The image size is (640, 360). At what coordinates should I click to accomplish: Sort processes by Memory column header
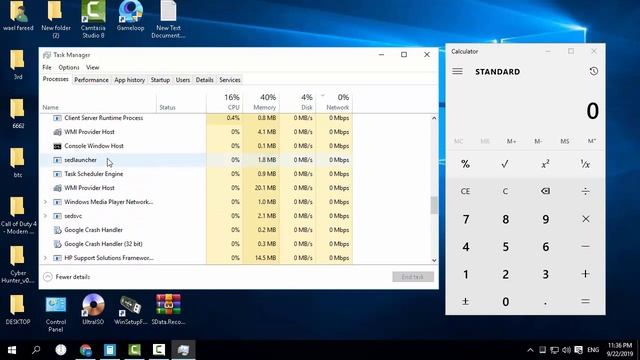click(261, 102)
